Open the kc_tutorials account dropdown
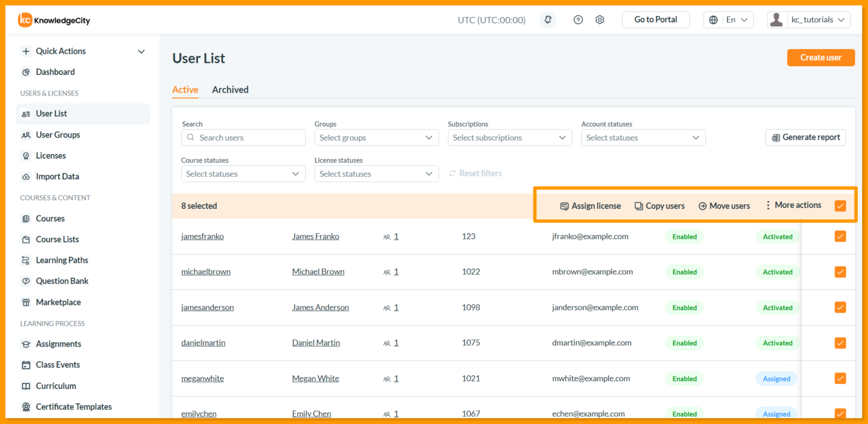The height and width of the screenshot is (424, 868). [809, 20]
